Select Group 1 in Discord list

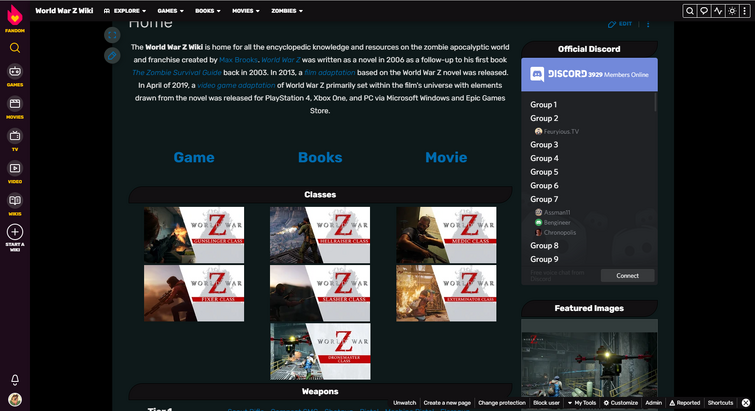[x=544, y=104]
